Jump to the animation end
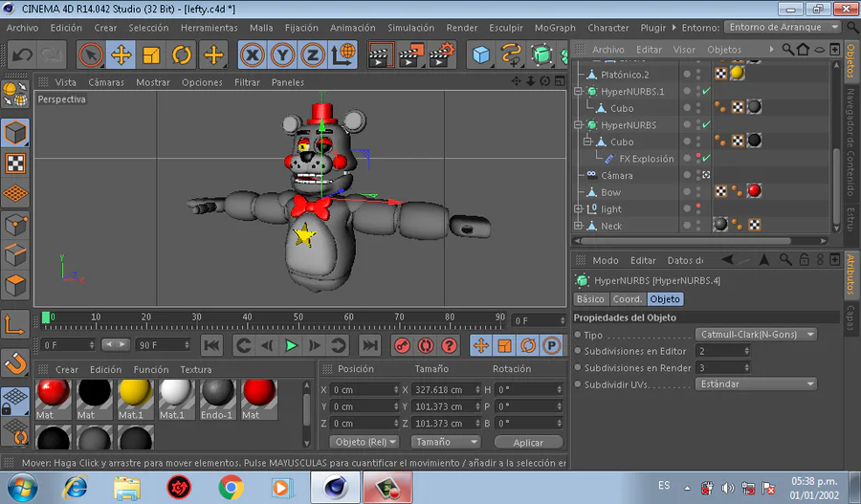 point(370,345)
